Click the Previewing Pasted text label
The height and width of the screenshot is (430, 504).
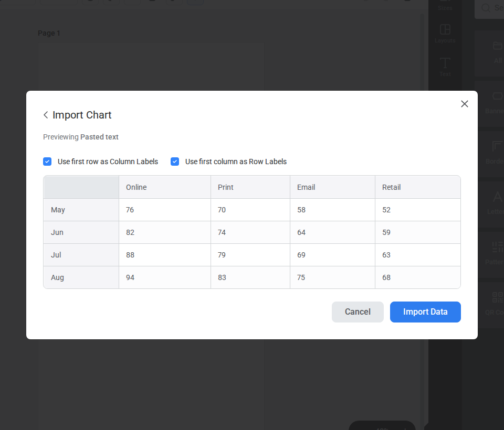point(81,137)
